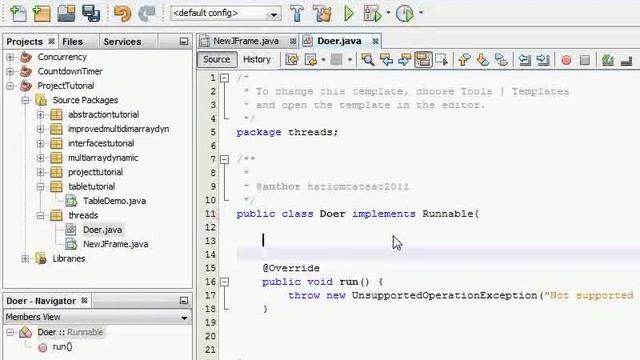Fold the comment block at line 1
Viewport: 640px width, 360px height.
(224, 78)
